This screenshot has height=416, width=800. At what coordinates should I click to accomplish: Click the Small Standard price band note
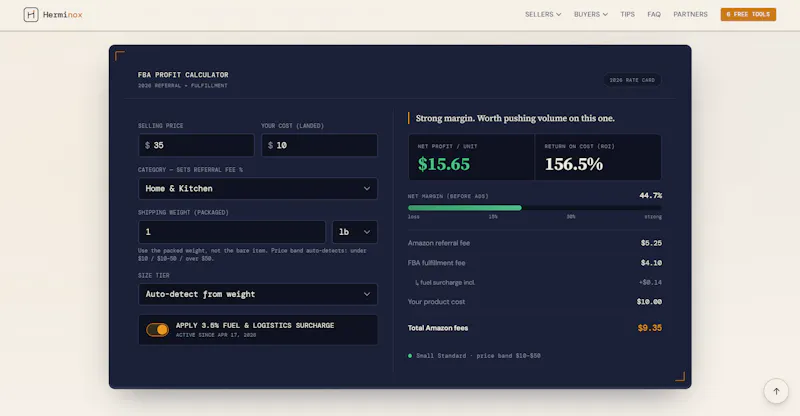[478, 356]
